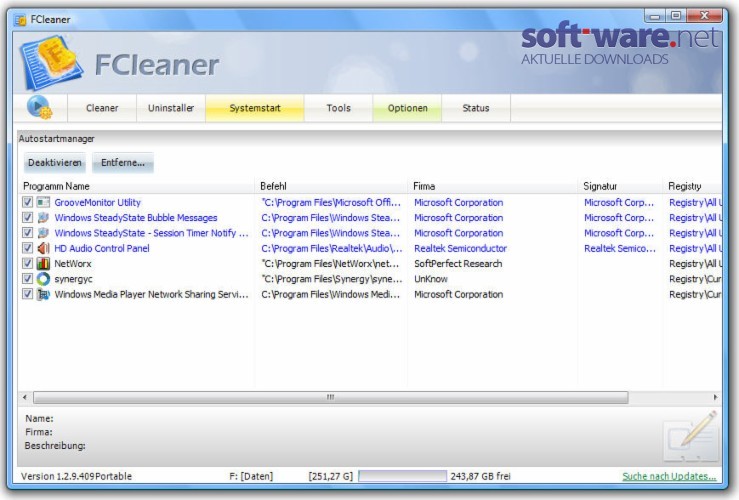
Task: Toggle checkbox for SteadyState Session Timer Notify
Action: coord(27,233)
